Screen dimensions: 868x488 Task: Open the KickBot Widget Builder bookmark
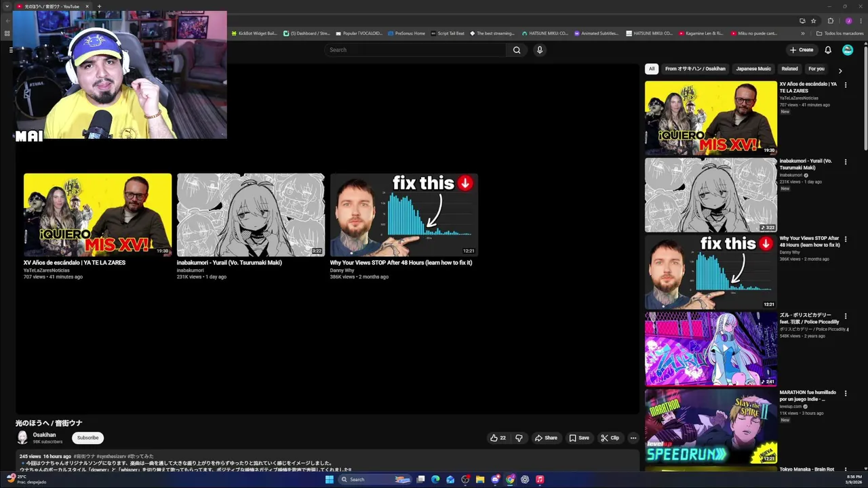click(x=254, y=33)
